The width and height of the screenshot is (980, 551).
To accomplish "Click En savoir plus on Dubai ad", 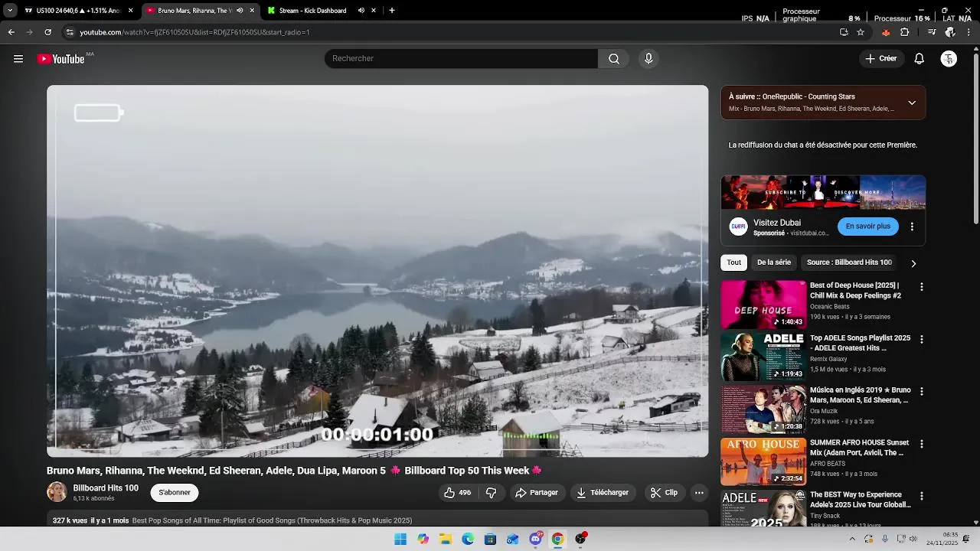I will (868, 227).
